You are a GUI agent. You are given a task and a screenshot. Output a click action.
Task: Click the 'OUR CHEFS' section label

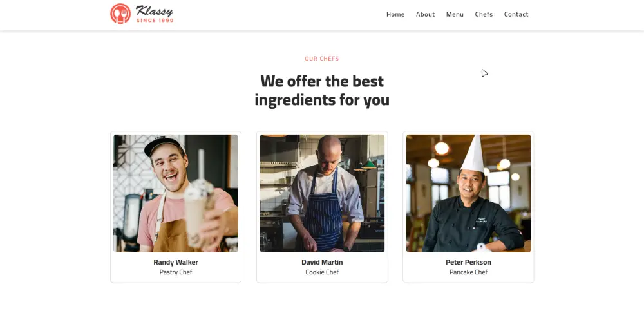click(322, 59)
